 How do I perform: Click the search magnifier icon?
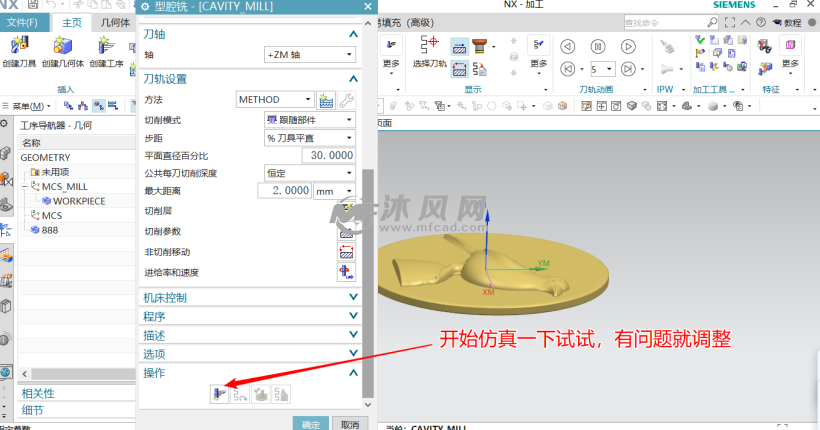tap(712, 22)
